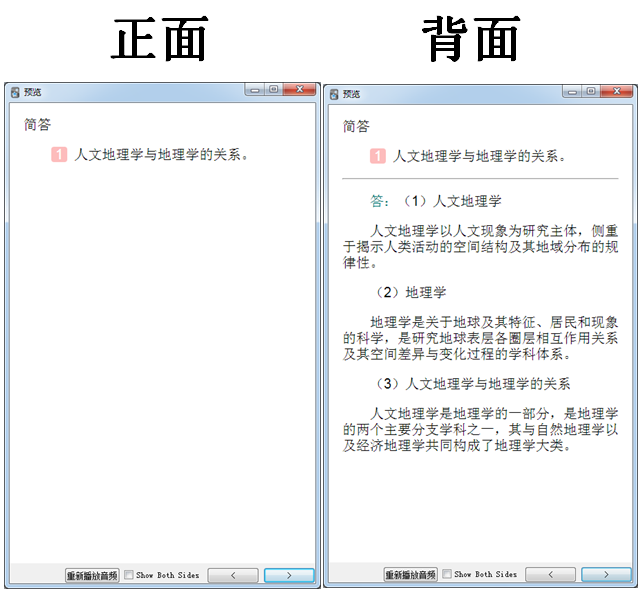Image resolution: width=641 pixels, height=591 pixels.
Task: Go to previous card in right window
Action: (x=550, y=574)
